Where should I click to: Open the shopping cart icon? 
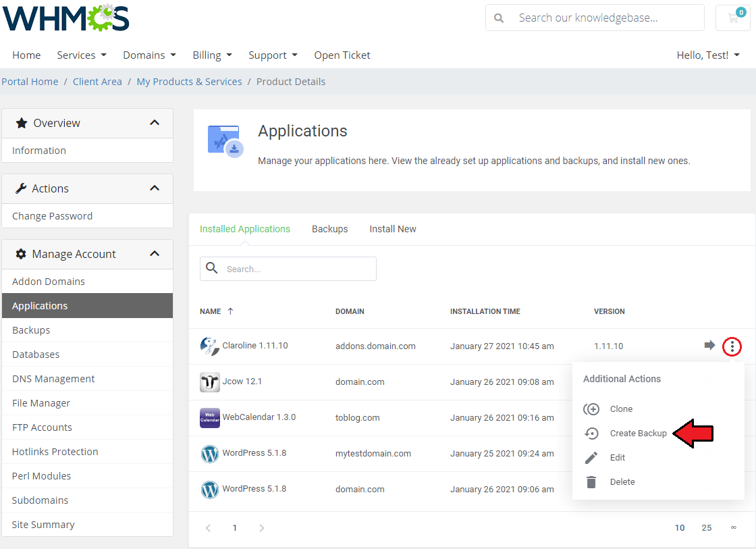[x=733, y=18]
